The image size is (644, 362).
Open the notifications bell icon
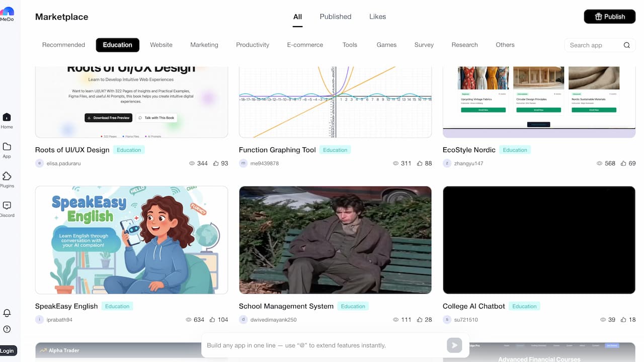click(x=7, y=313)
